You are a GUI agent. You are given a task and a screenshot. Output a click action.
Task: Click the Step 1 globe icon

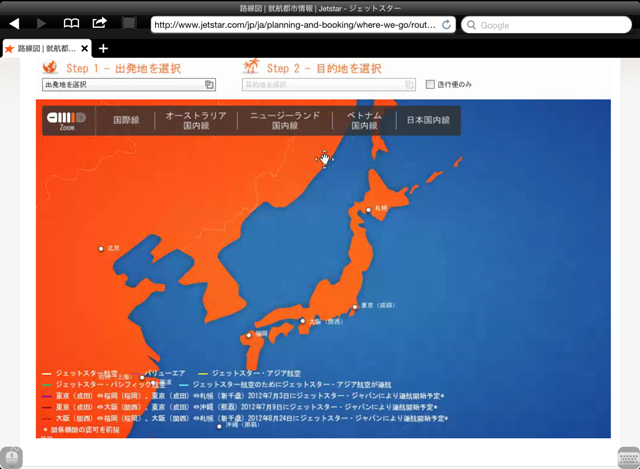click(50, 67)
